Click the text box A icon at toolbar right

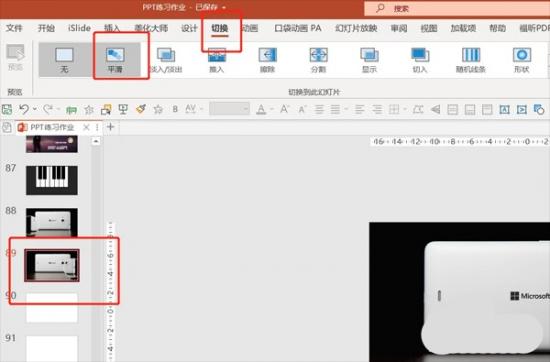504,109
